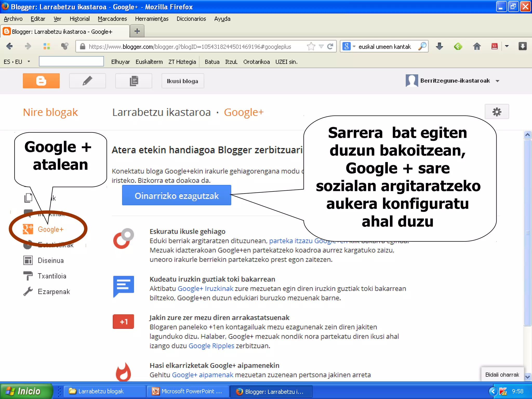Image resolution: width=532 pixels, height=399 pixels.
Task: Click the profile avatar image
Action: (x=412, y=81)
